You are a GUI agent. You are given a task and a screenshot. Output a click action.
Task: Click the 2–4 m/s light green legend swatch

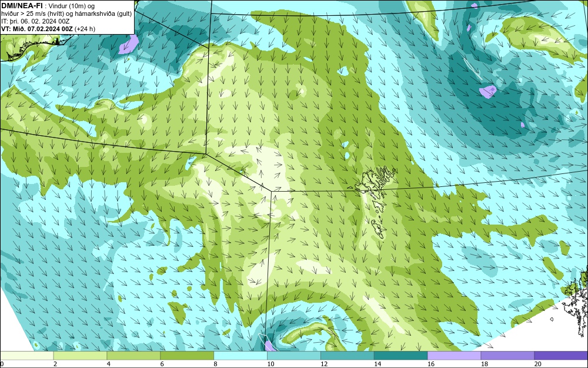80,355
